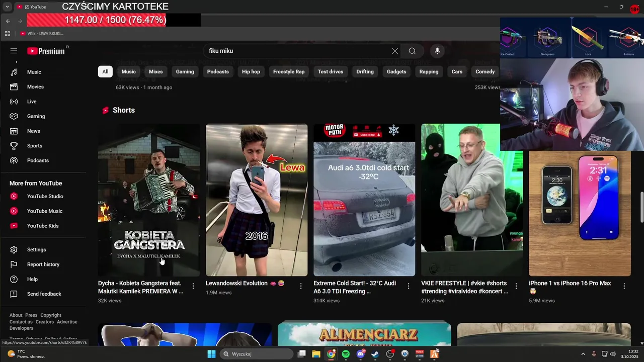Image resolution: width=644 pixels, height=362 pixels.
Task: Open options menu for VKIE FREESTYLE short
Action: (516, 286)
